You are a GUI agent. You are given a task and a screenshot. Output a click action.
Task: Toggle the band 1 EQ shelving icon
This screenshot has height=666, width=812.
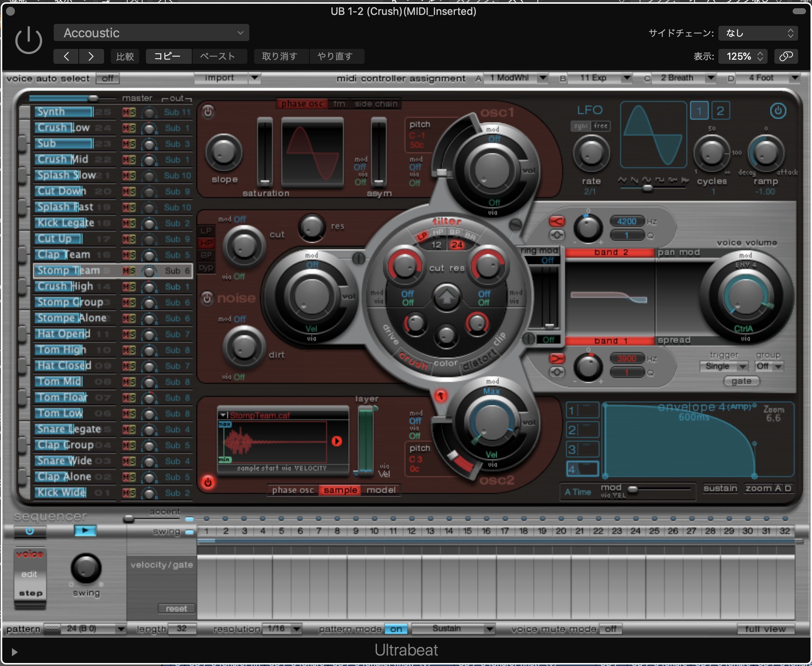pos(557,358)
